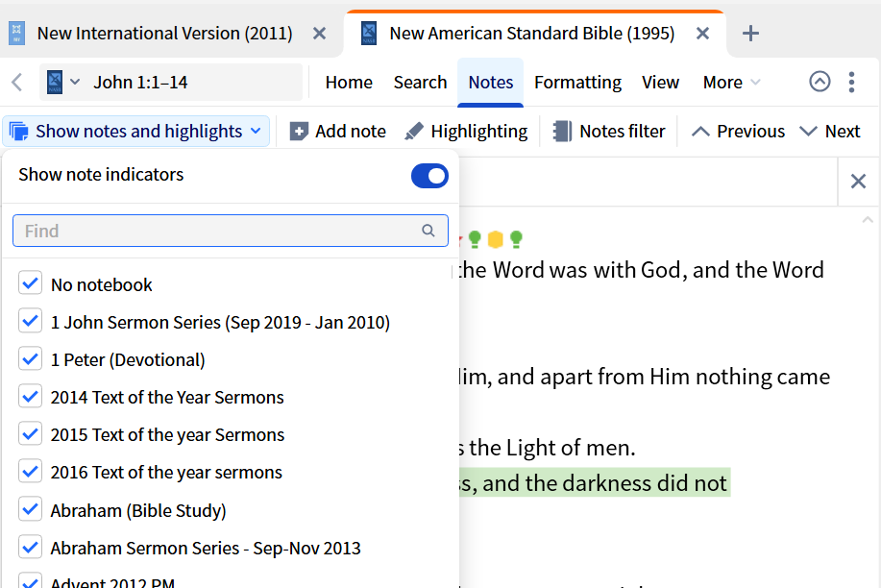Toggle the Show note indicators switch
The width and height of the screenshot is (881, 588).
tap(429, 176)
